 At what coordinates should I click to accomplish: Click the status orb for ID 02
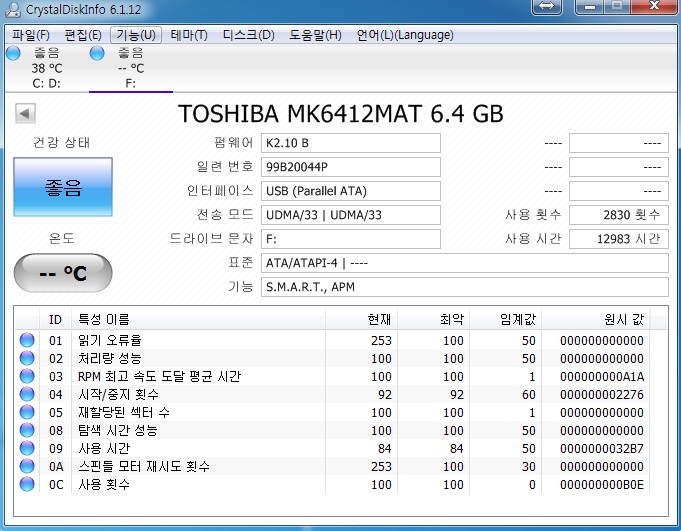(27, 358)
